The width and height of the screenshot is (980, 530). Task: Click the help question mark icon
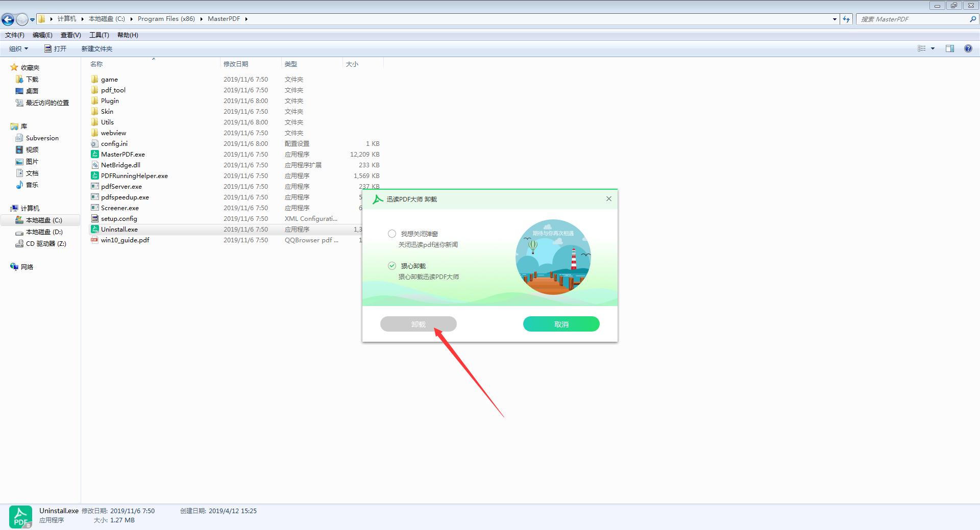pyautogui.click(x=968, y=48)
